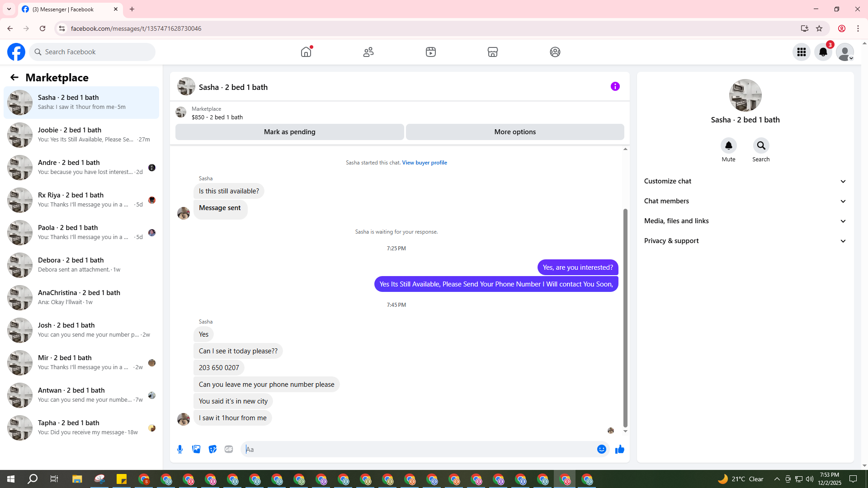
Task: Click the voice clip microphone icon
Action: (180, 449)
